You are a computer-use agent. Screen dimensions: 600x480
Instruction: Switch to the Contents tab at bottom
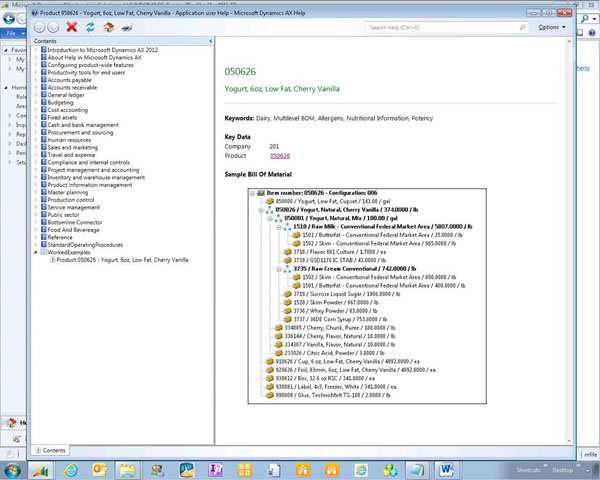(50, 450)
